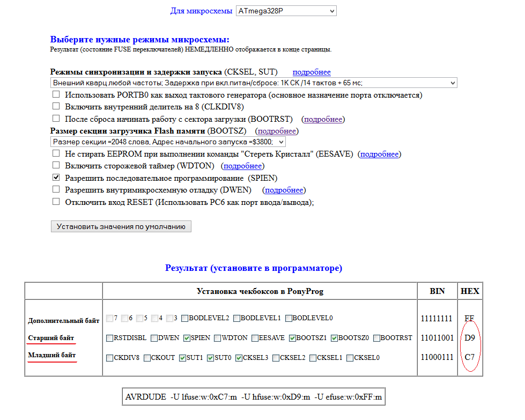Click the set default values button

tap(121, 226)
